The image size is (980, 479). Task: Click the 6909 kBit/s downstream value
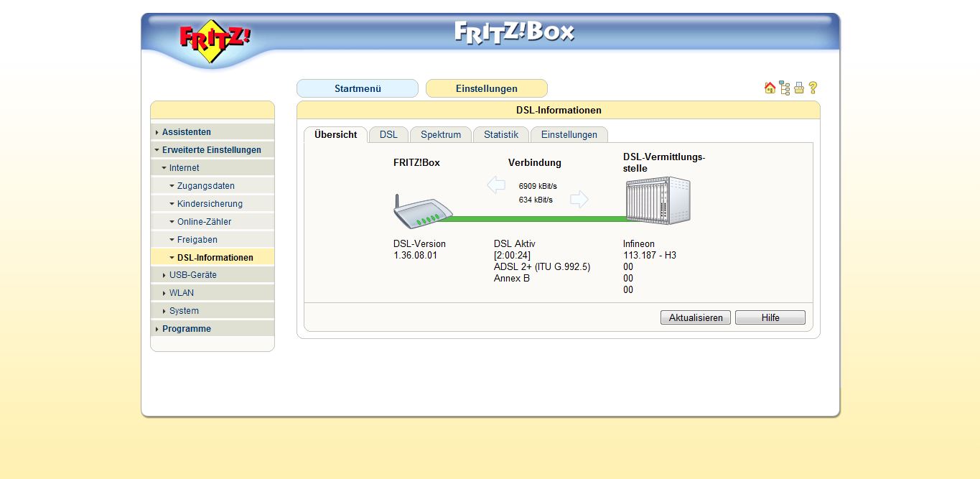click(538, 186)
